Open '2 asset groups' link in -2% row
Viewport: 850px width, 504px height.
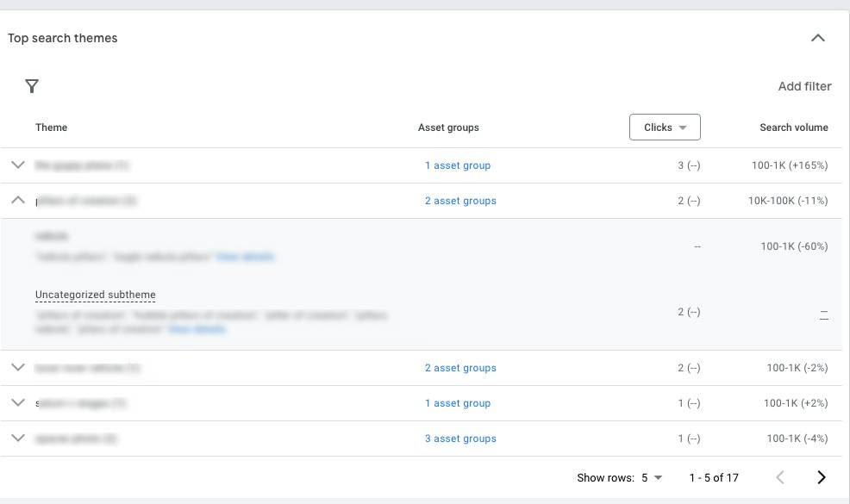click(x=460, y=368)
